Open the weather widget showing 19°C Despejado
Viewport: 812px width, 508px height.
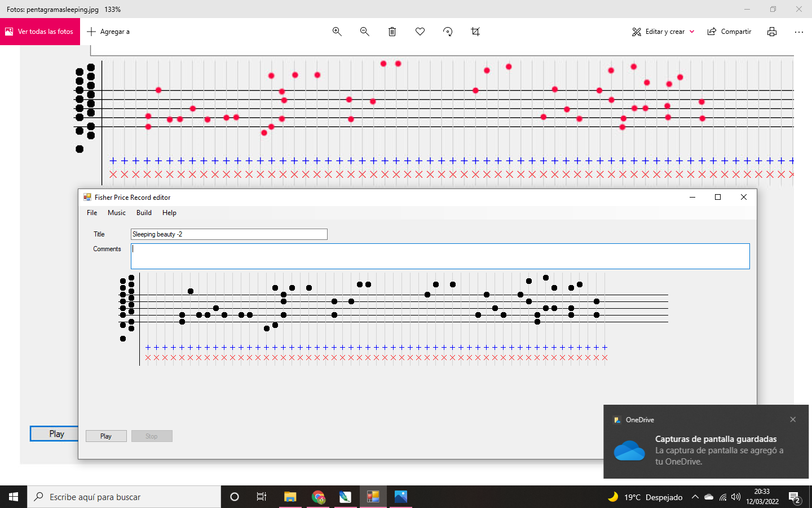pyautogui.click(x=645, y=497)
